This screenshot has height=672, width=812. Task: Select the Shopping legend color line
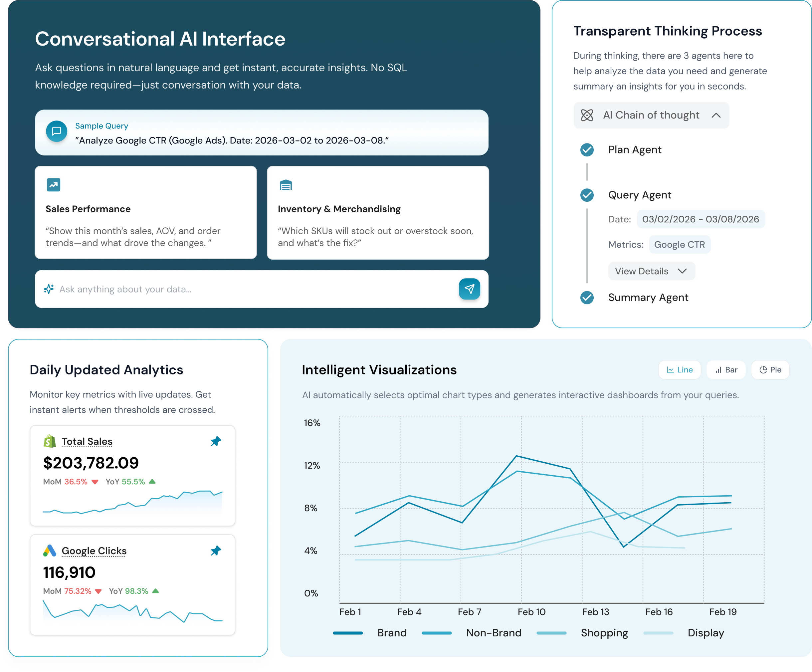(551, 633)
